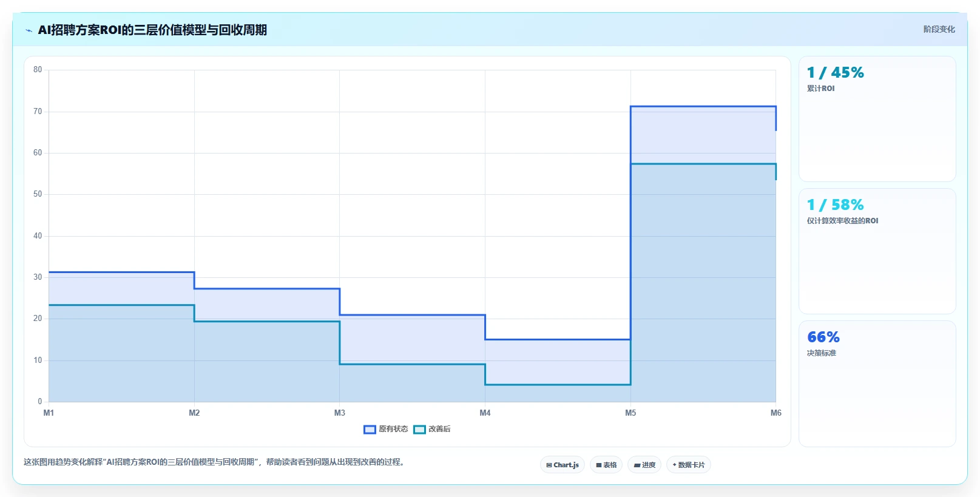Open the 累计ROI 1 / 45% card

[877, 119]
